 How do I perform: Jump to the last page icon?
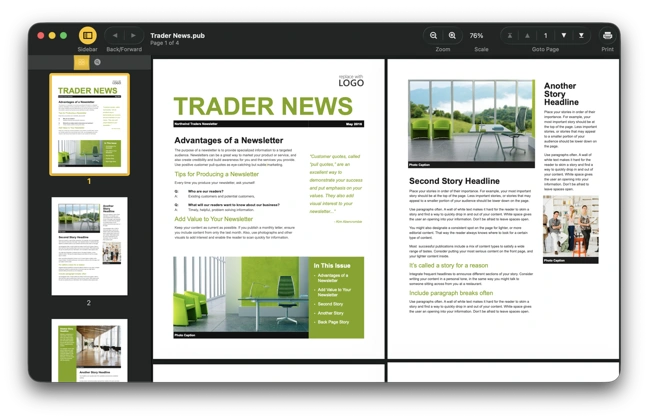[x=581, y=36]
